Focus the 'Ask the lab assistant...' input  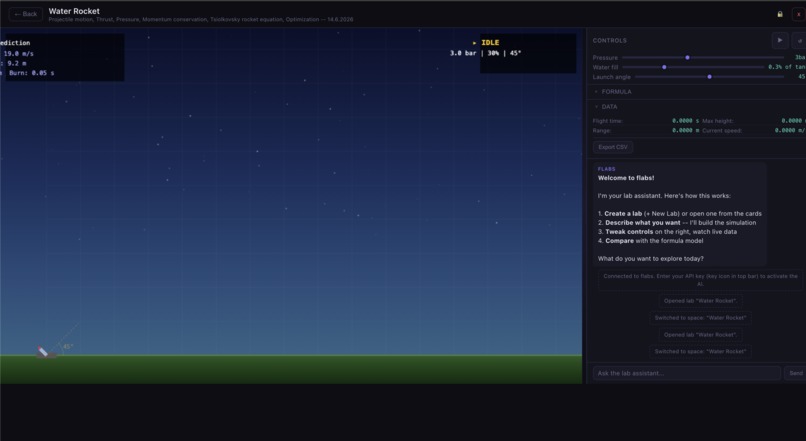tap(687, 373)
